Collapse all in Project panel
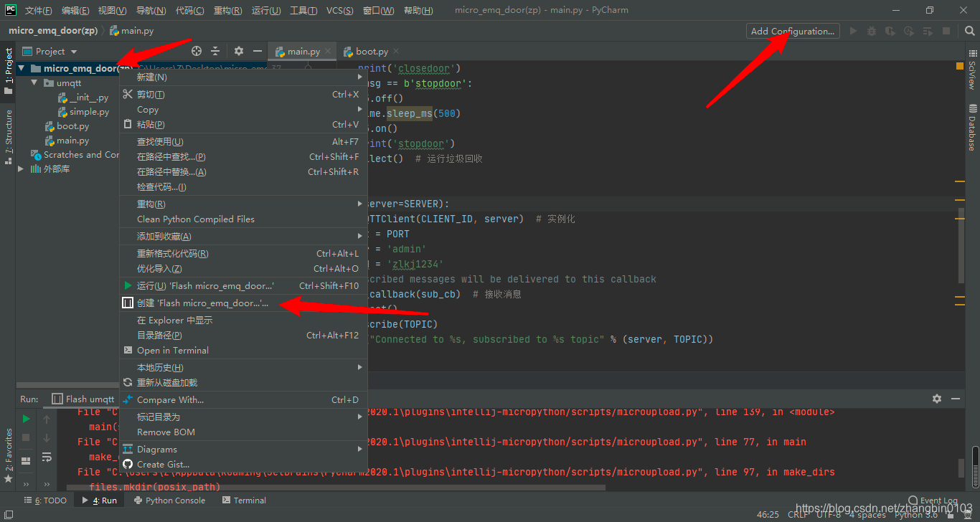Screen dimensions: 980x522 pos(215,51)
